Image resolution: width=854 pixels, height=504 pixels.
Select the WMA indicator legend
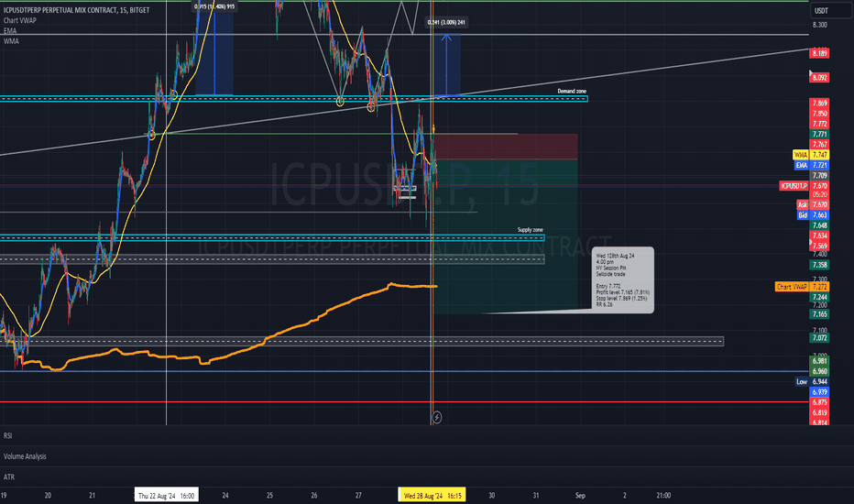click(11, 41)
